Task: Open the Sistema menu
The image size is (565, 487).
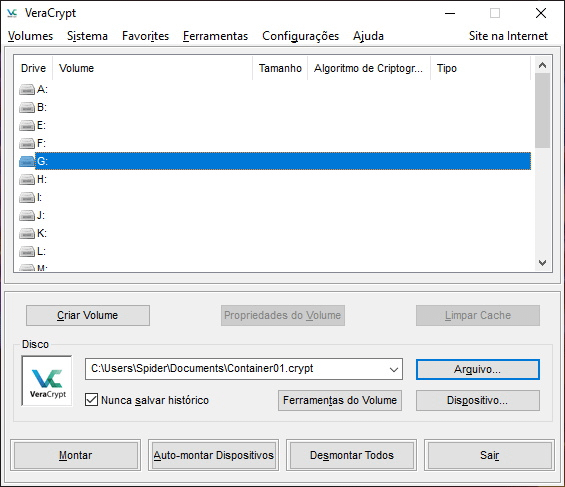Action: [x=87, y=36]
